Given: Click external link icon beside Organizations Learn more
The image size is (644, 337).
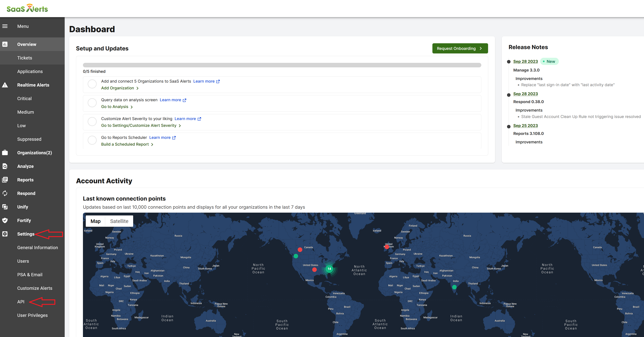Looking at the screenshot, I should (218, 81).
